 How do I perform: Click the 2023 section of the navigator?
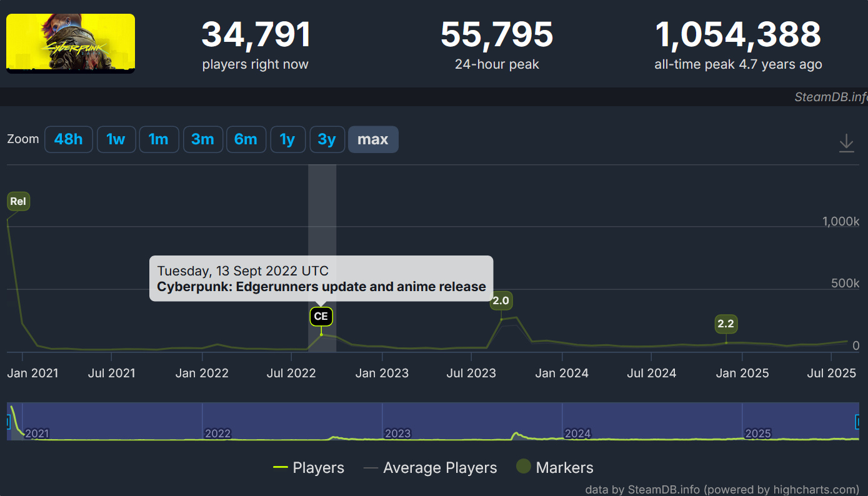[472, 422]
